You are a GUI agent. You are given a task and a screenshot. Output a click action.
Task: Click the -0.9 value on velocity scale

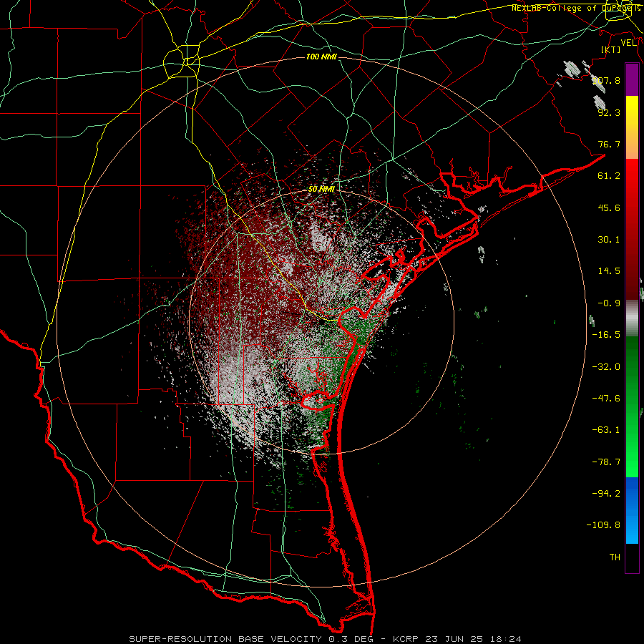(609, 303)
